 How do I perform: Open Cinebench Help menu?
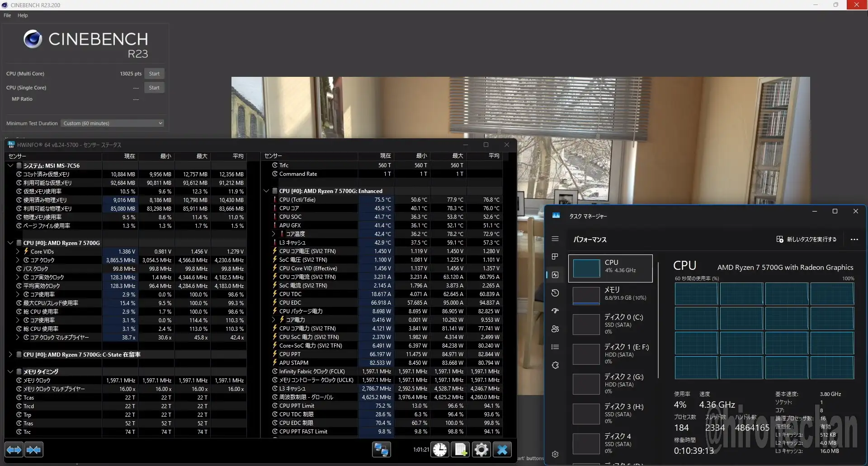pos(23,15)
